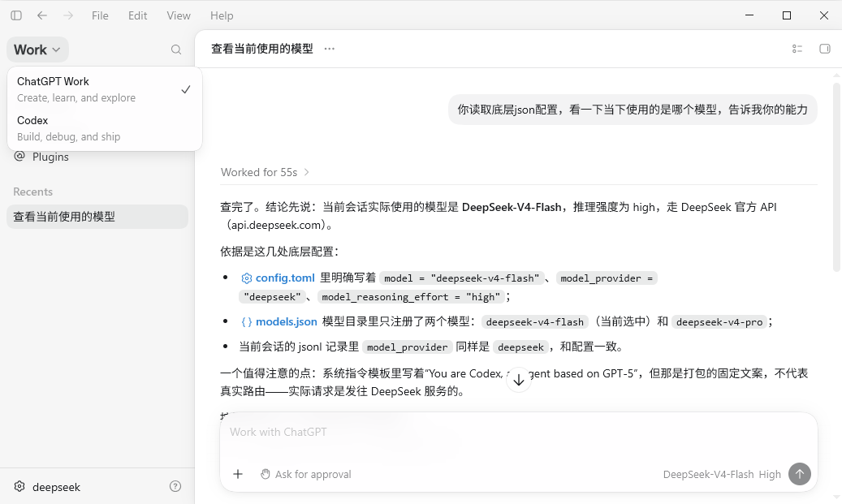Open the models.json file link
842x504 pixels.
coord(279,321)
